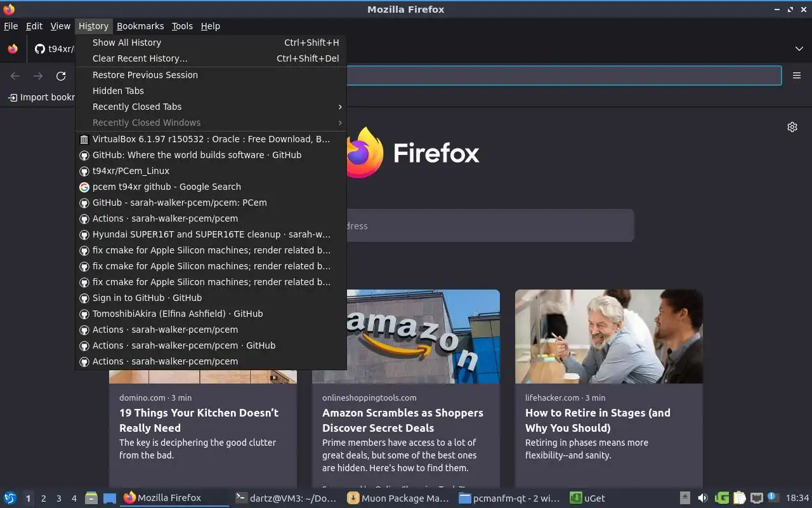Open the Help menu
The height and width of the screenshot is (508, 812).
211,26
